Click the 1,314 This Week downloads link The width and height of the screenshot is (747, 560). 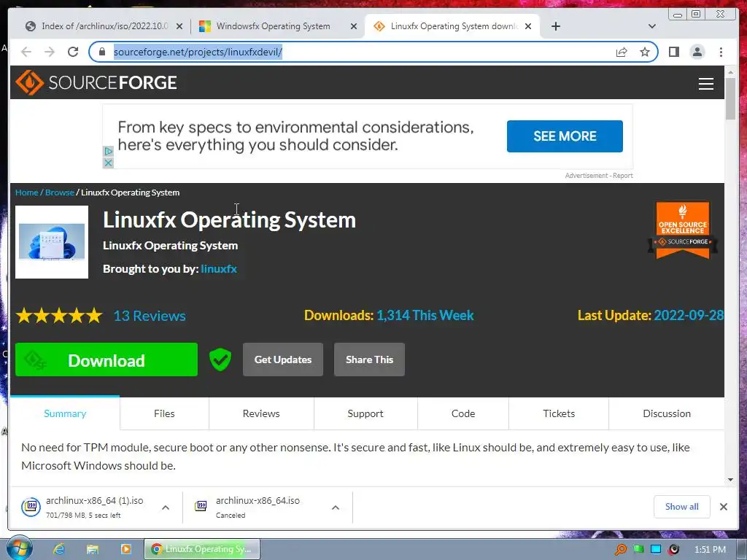coord(425,315)
